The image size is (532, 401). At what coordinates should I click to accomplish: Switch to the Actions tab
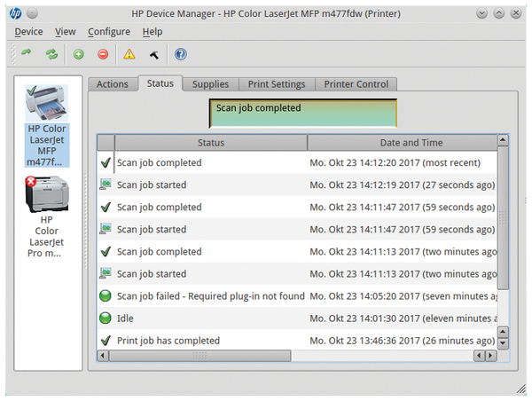point(113,84)
